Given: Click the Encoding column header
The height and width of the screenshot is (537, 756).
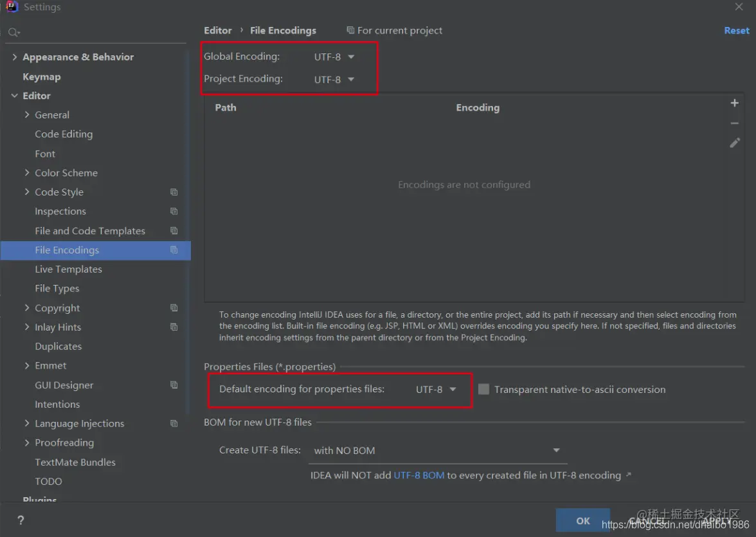Looking at the screenshot, I should pos(478,107).
